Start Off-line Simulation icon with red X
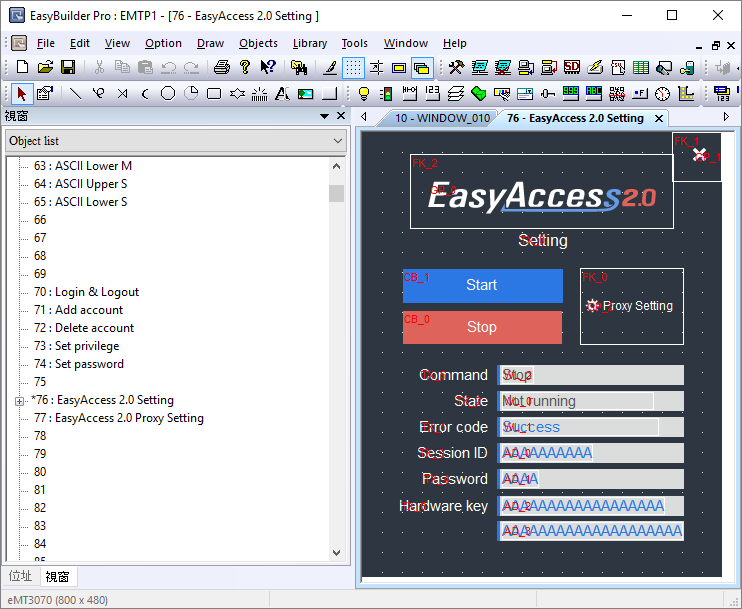This screenshot has height=609, width=742. [503, 67]
